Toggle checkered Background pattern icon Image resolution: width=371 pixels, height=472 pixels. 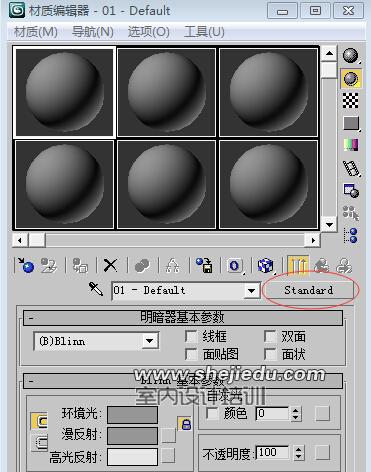point(351,101)
